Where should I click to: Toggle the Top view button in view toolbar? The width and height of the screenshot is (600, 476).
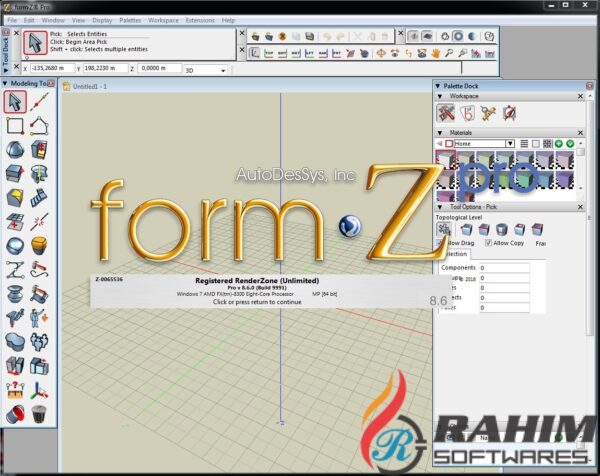click(x=269, y=54)
